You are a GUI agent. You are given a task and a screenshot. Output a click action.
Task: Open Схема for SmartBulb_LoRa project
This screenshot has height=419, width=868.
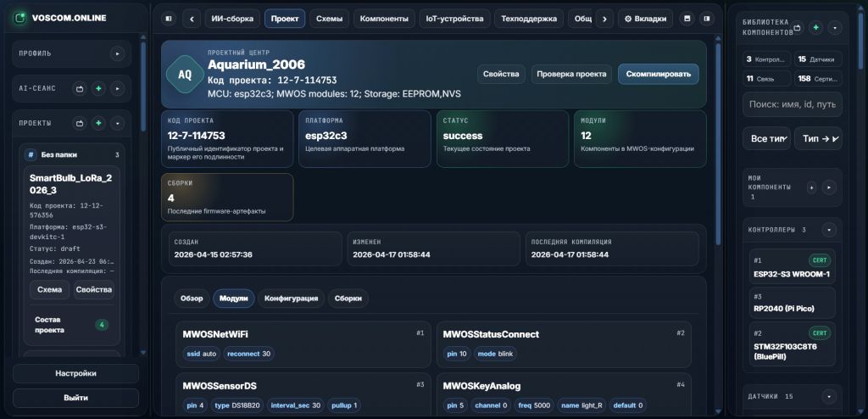tap(50, 289)
